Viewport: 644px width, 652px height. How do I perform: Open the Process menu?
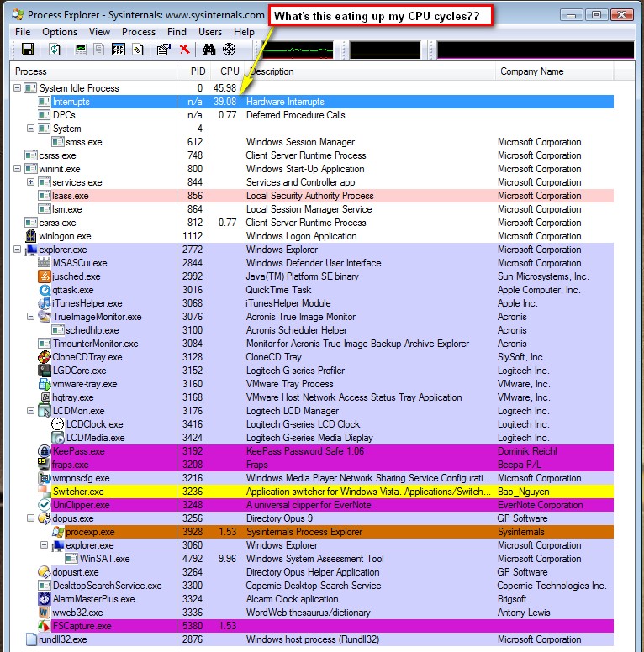139,32
